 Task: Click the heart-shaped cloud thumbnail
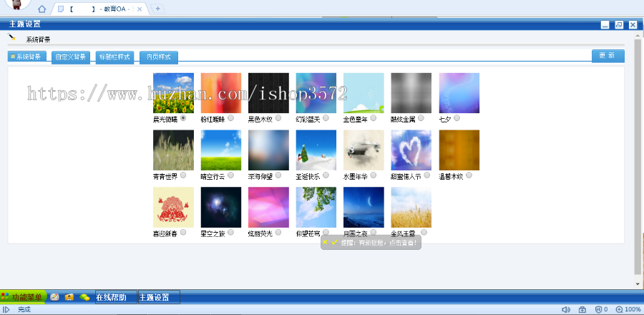[411, 150]
